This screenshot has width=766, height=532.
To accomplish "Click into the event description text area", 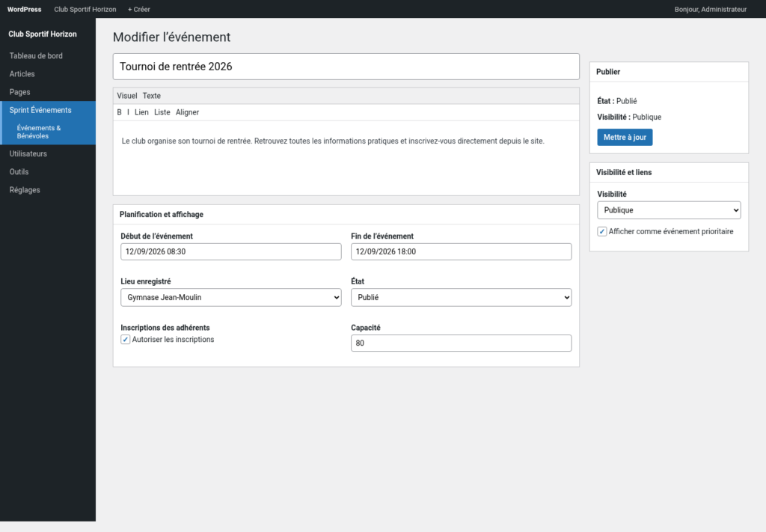I will point(346,158).
